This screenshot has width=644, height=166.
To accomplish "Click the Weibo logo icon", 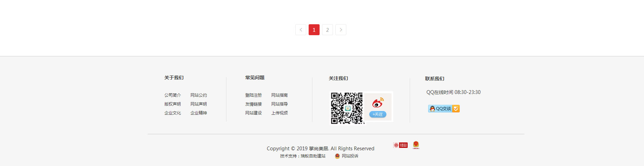I will tap(378, 102).
